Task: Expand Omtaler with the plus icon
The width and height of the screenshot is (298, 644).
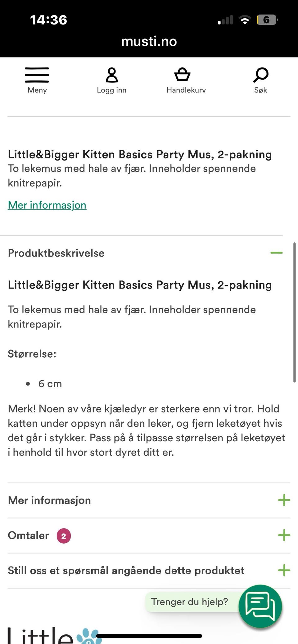Action: tap(284, 535)
